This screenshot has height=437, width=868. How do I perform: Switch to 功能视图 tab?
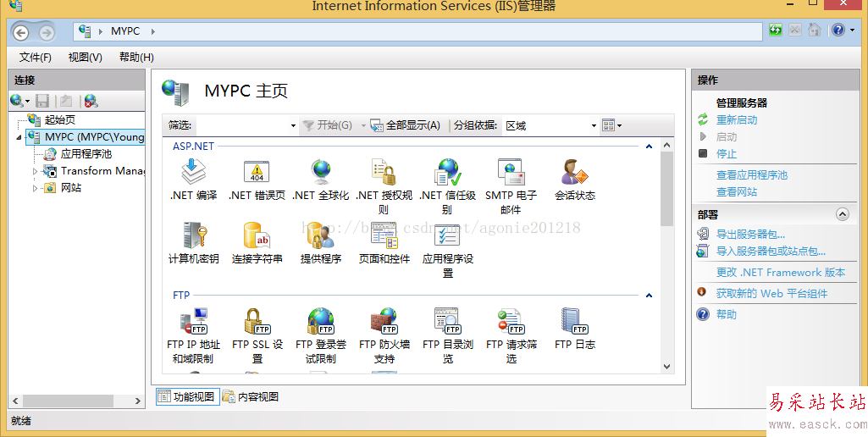tap(188, 396)
